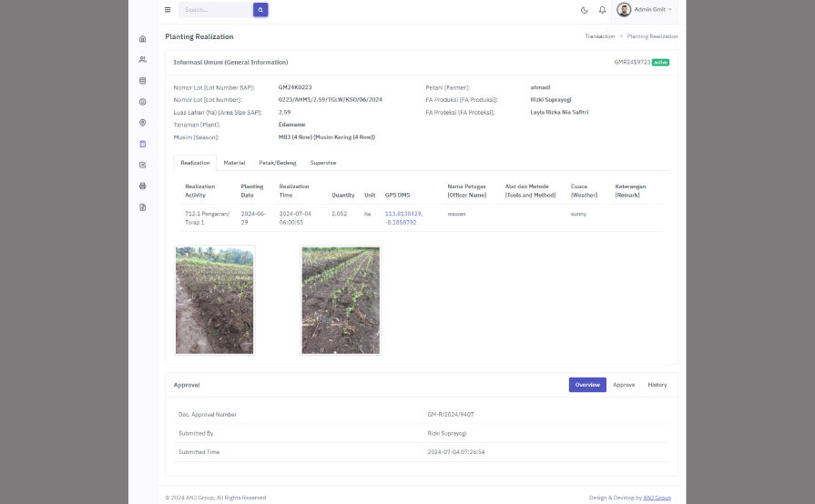Switch to the Petak/Bedeng tab
Viewport: 815px width, 504px height.
click(x=277, y=163)
